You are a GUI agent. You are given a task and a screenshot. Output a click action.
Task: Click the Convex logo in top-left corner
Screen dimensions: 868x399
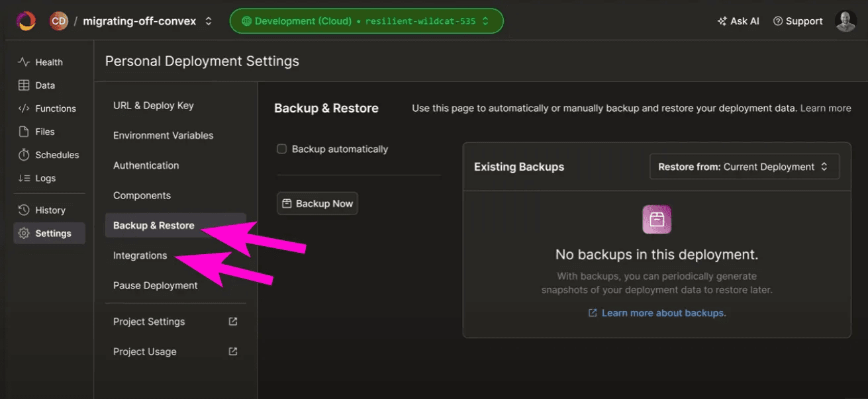pyautogui.click(x=26, y=21)
